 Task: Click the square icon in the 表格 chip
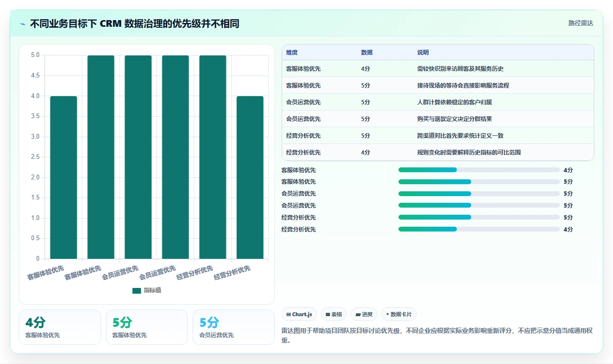[328, 314]
